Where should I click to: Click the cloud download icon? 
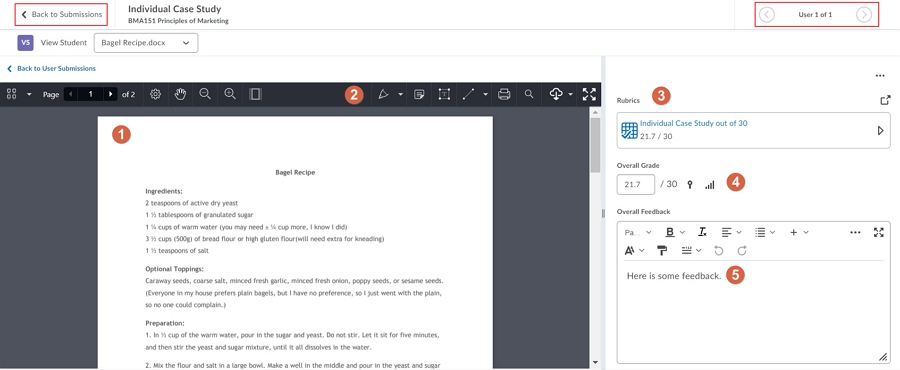point(556,95)
